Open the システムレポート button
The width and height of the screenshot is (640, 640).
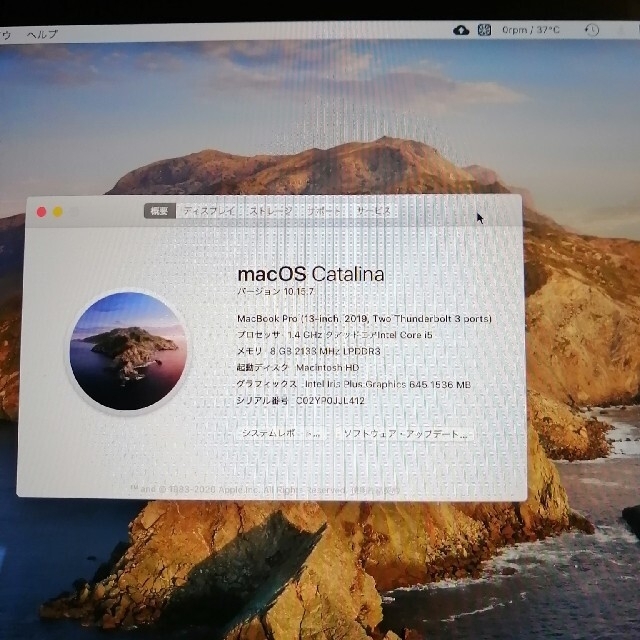point(282,433)
